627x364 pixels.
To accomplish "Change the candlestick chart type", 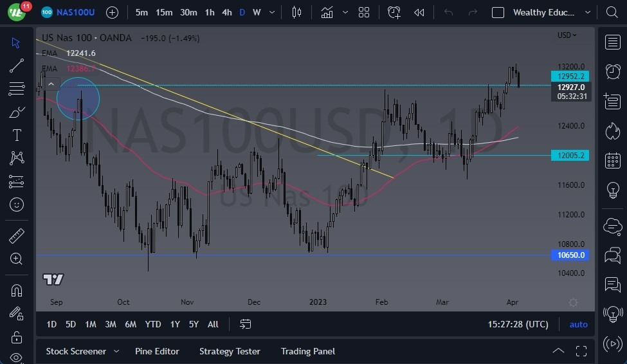I will point(296,12).
